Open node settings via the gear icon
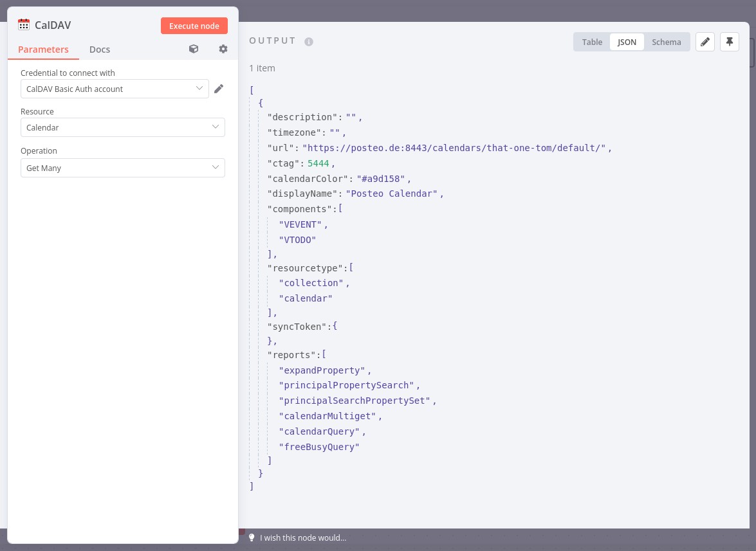The height and width of the screenshot is (551, 756). click(x=223, y=49)
